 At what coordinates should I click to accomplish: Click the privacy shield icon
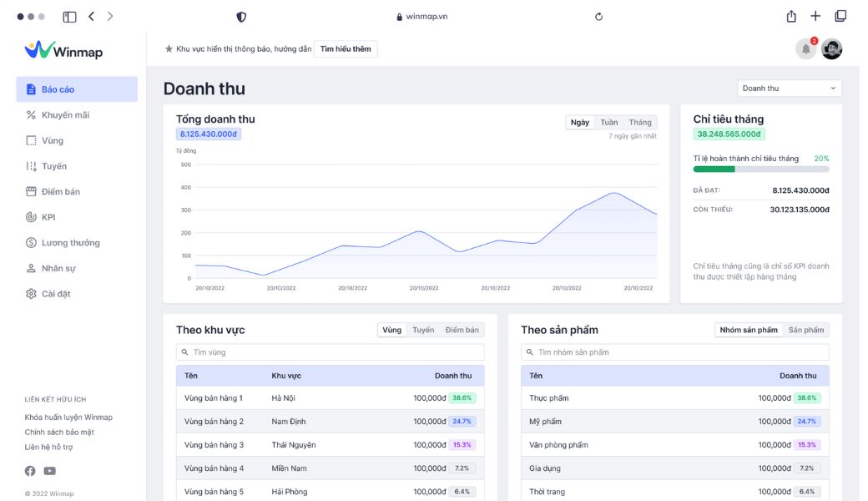pyautogui.click(x=241, y=17)
